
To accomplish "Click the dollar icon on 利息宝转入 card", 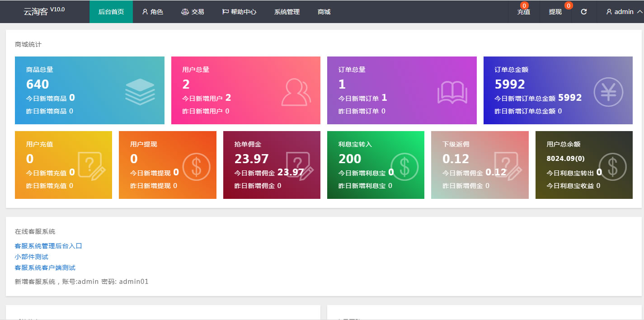I will pyautogui.click(x=404, y=167).
